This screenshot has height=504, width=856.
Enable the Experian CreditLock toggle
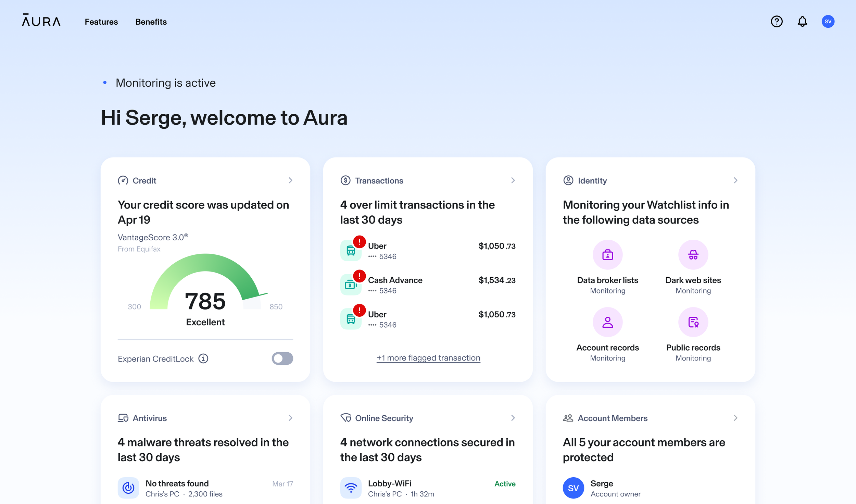282,358
